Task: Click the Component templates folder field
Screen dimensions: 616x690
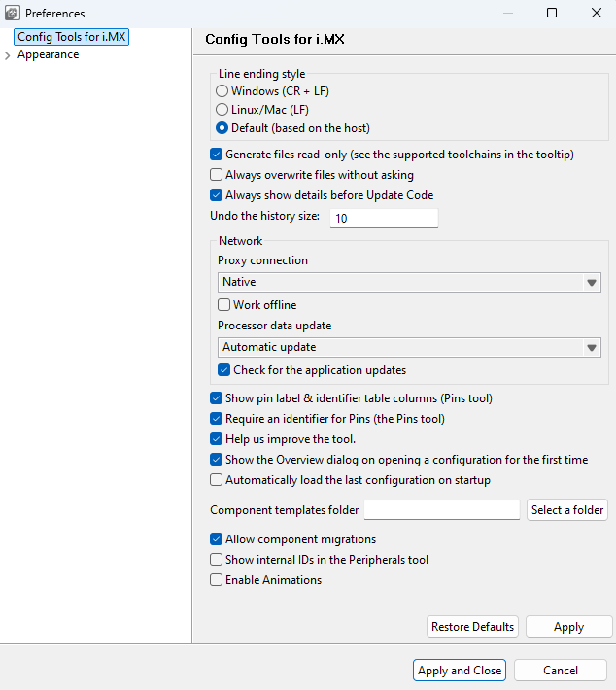Action: [x=442, y=510]
